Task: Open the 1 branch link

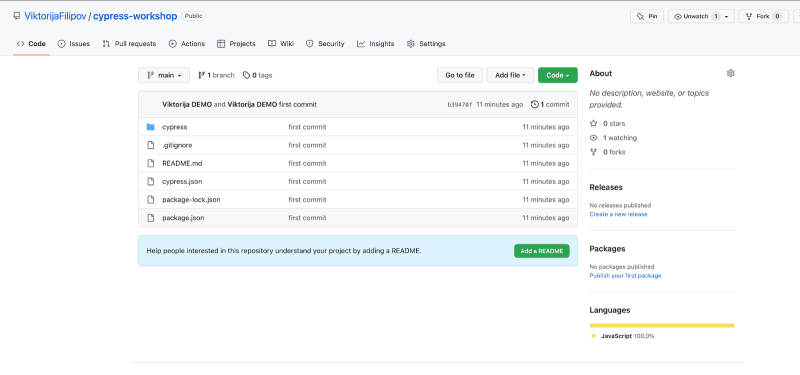Action: tap(216, 76)
